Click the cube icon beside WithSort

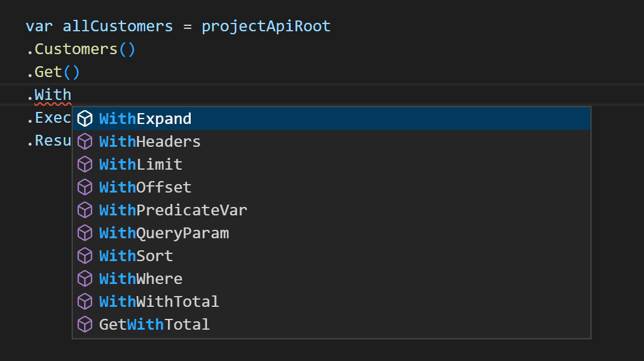click(85, 256)
